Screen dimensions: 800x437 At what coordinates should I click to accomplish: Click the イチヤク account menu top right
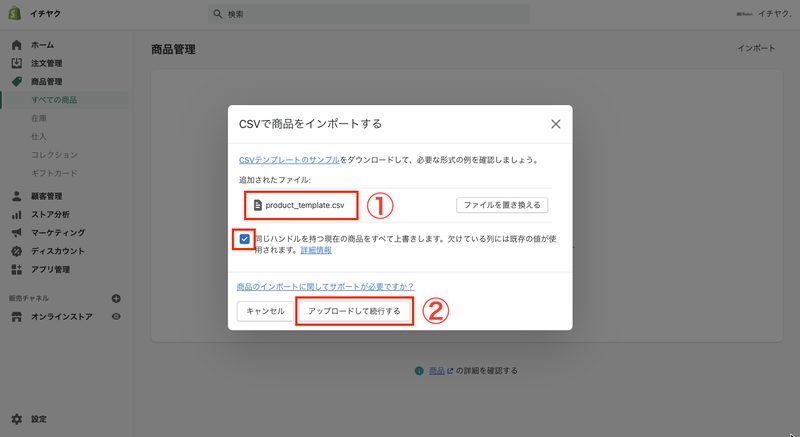pos(764,14)
